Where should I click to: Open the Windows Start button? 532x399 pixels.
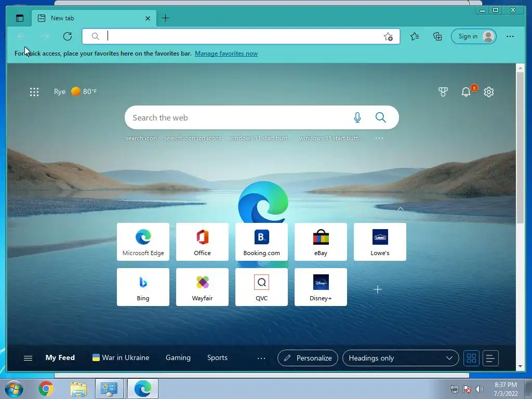pos(14,389)
